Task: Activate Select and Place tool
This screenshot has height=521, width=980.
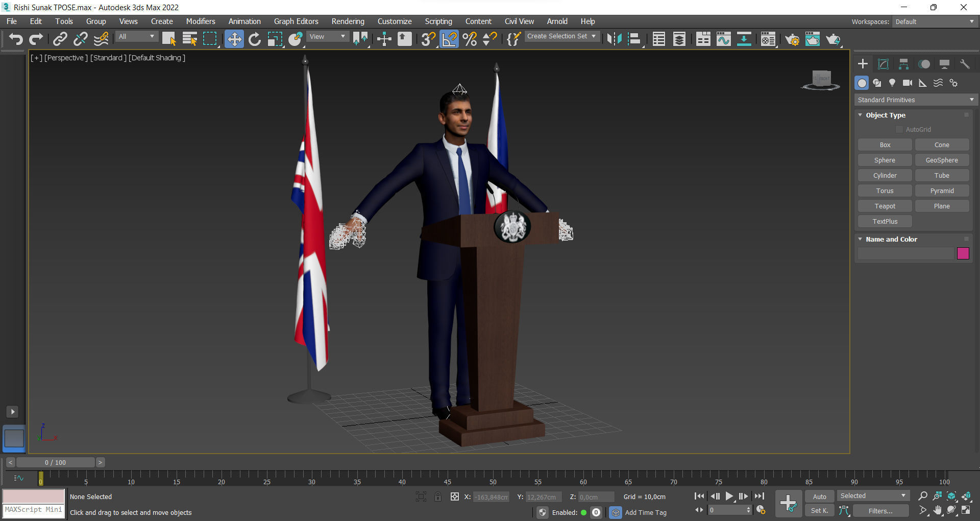Action: [296, 39]
